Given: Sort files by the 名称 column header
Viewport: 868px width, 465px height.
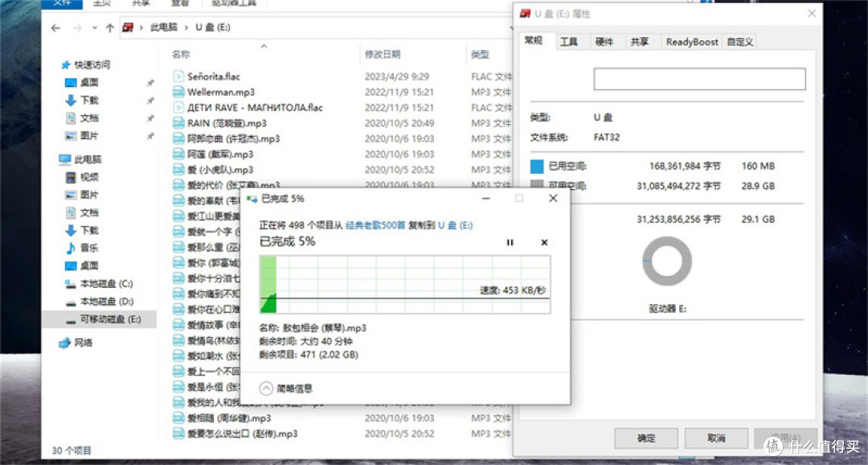Looking at the screenshot, I should [181, 55].
